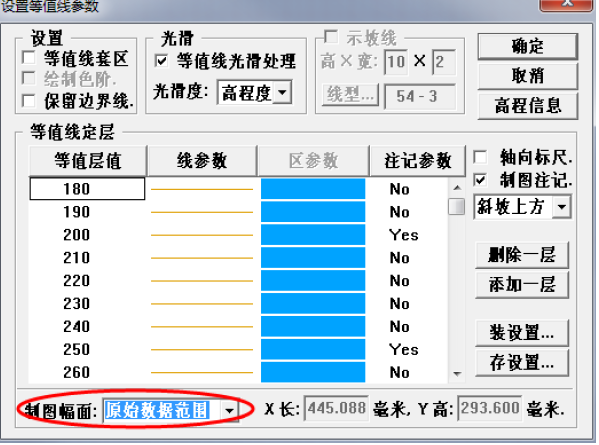This screenshot has height=445, width=599.
Task: Check the 保留边界线 option
Action: 29,100
